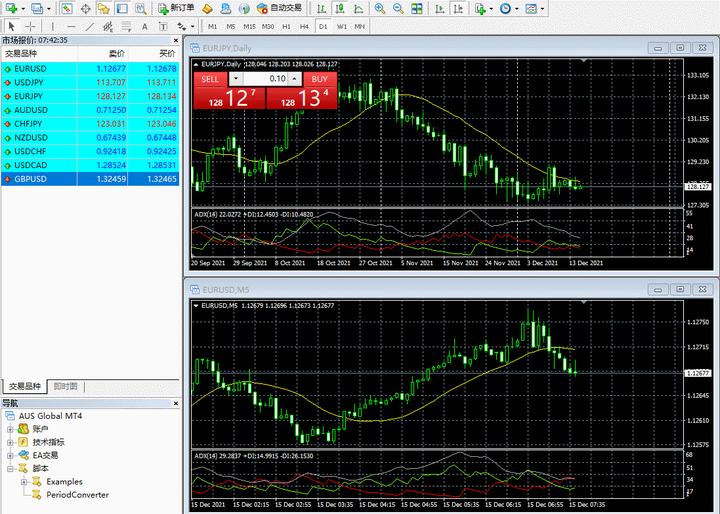Screen dimensions: 720x514
Task: Select the vertical line drawing tool
Action: pyautogui.click(x=52, y=27)
